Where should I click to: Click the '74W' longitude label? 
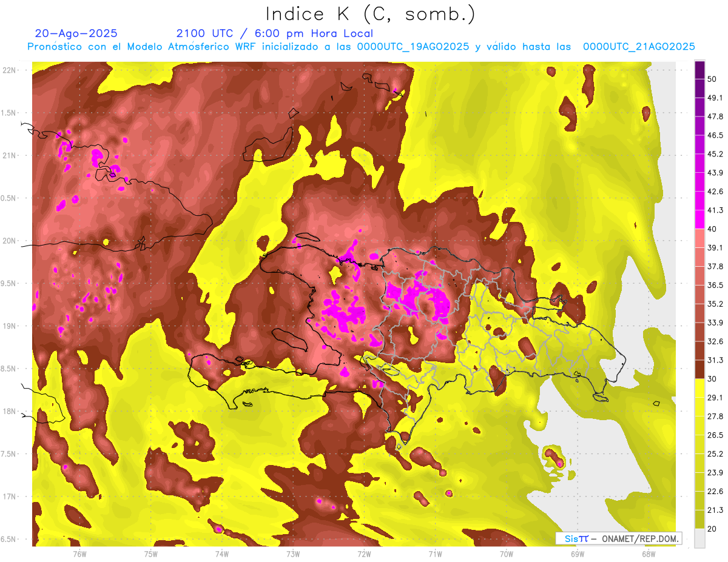coord(221,554)
